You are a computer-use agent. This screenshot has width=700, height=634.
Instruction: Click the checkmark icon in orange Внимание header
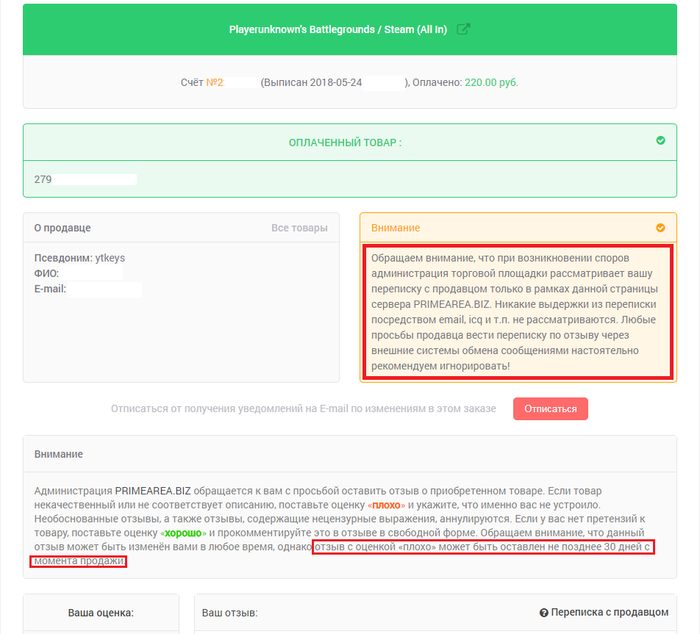coord(660,228)
